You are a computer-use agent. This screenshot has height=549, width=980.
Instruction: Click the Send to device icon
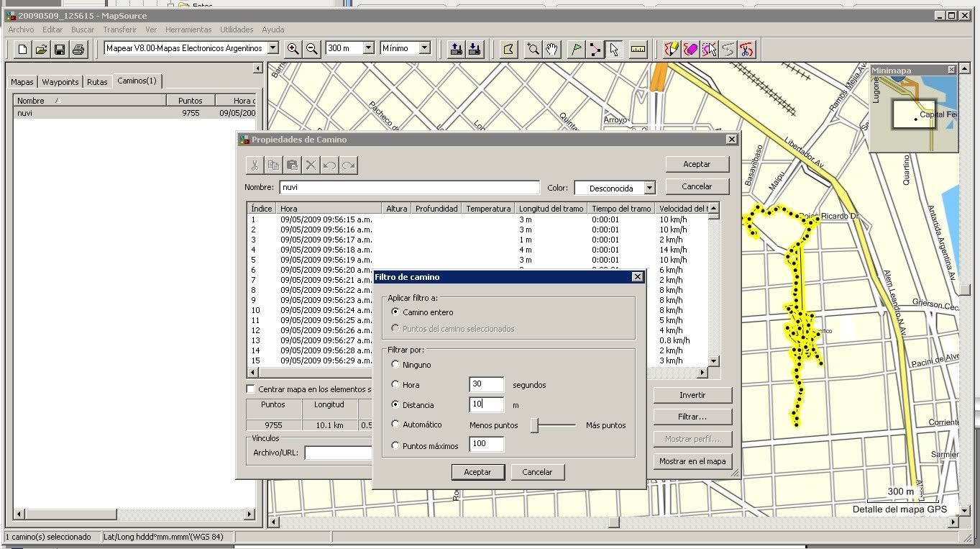click(x=456, y=49)
